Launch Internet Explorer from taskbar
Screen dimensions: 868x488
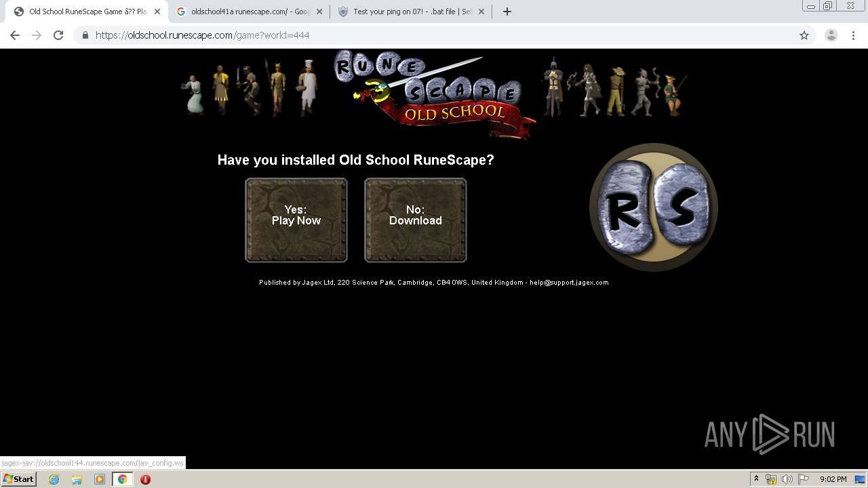coord(54,479)
